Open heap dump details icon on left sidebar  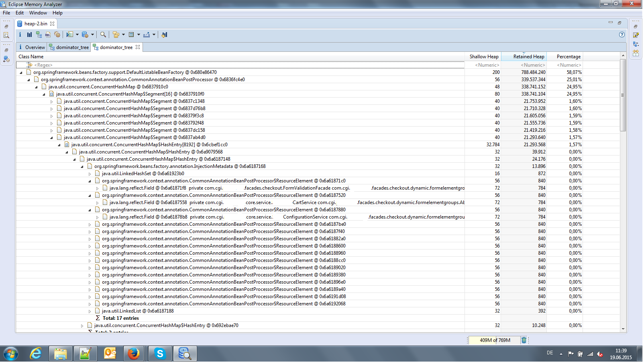pyautogui.click(x=6, y=59)
